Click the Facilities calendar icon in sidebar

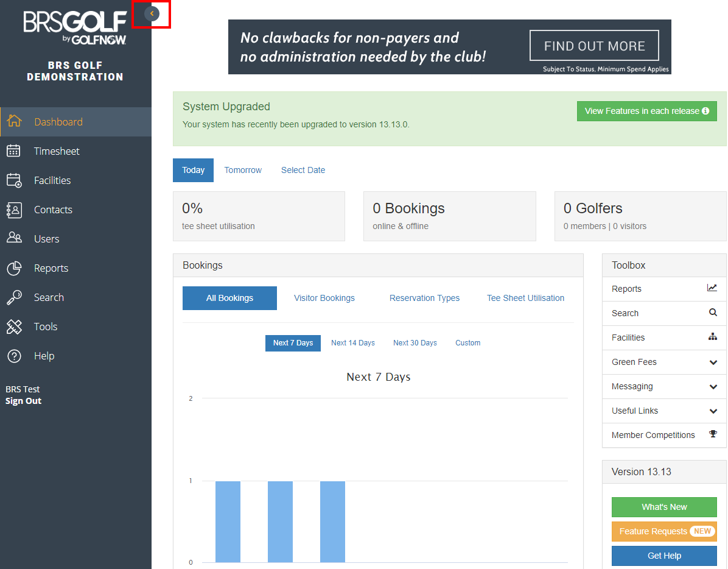pyautogui.click(x=14, y=180)
